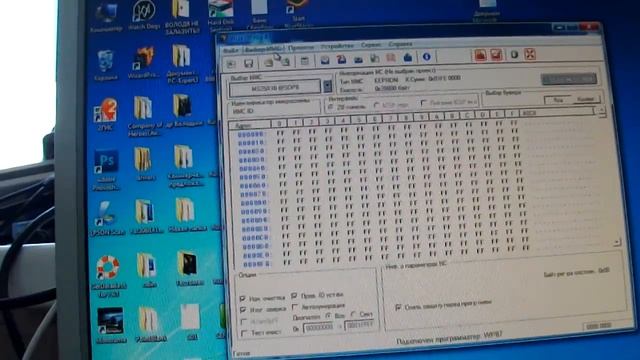640x360 pixels.
Task: Click the range end address field
Action: [x=359, y=325]
